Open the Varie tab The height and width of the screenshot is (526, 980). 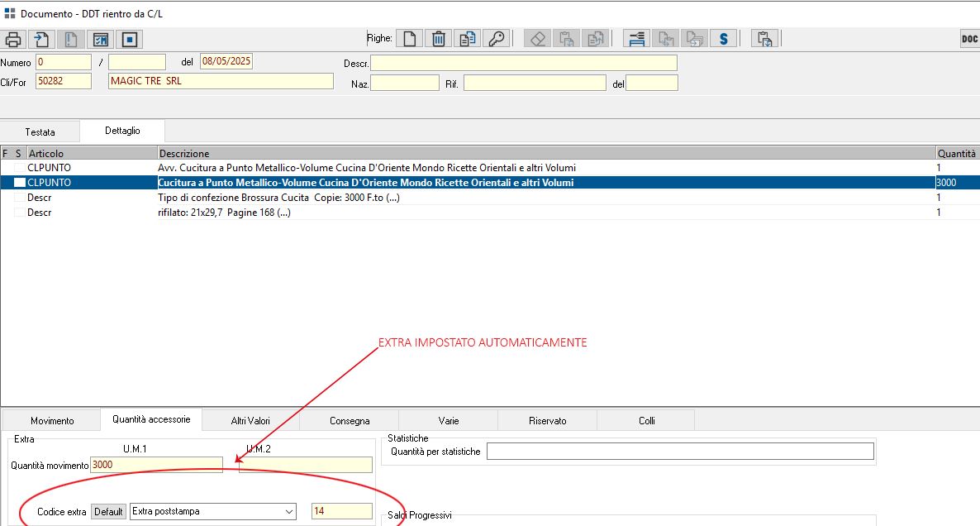449,421
